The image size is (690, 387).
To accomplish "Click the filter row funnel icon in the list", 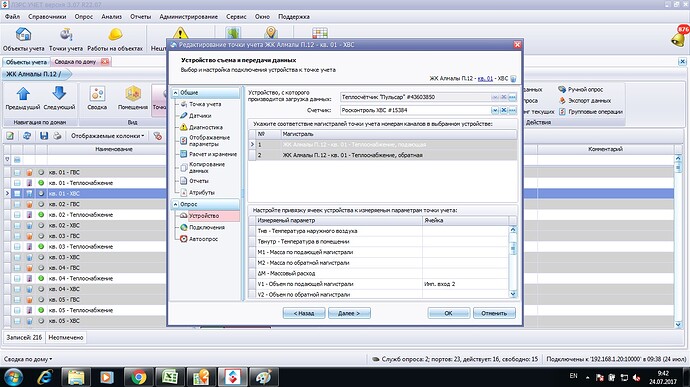I will pyautogui.click(x=7, y=160).
